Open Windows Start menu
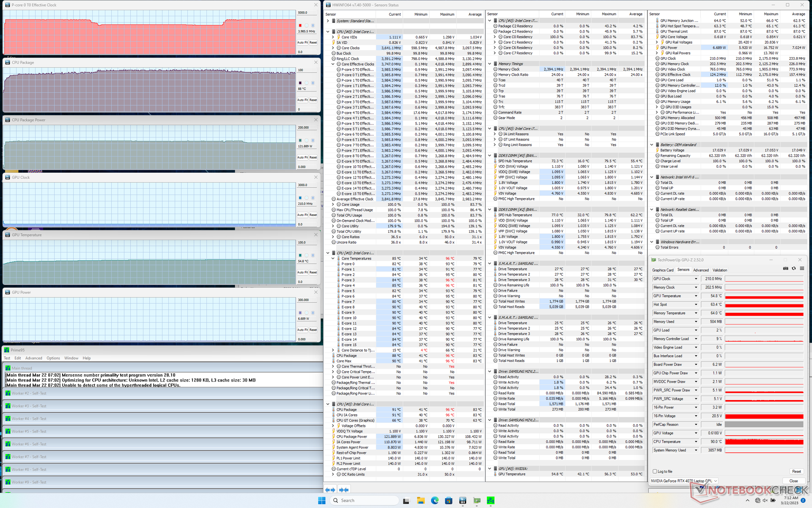This screenshot has width=812, height=508. pyautogui.click(x=321, y=501)
